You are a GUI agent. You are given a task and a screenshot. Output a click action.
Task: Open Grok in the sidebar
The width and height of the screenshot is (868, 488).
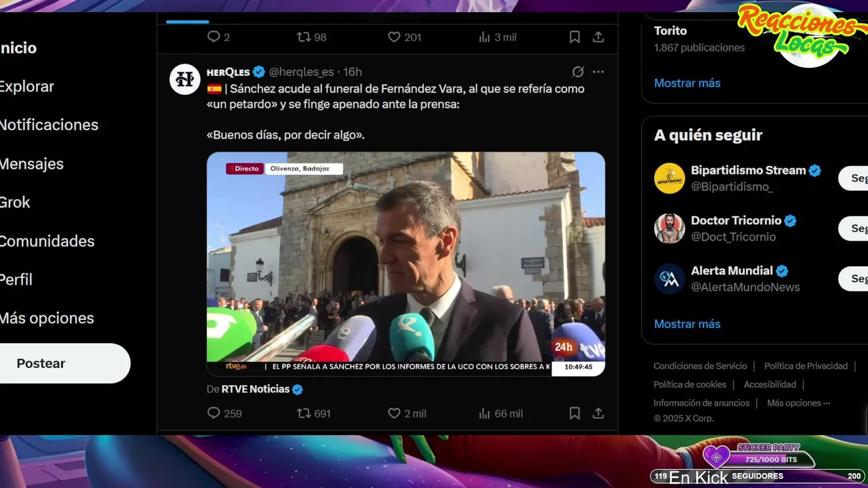pyautogui.click(x=15, y=202)
